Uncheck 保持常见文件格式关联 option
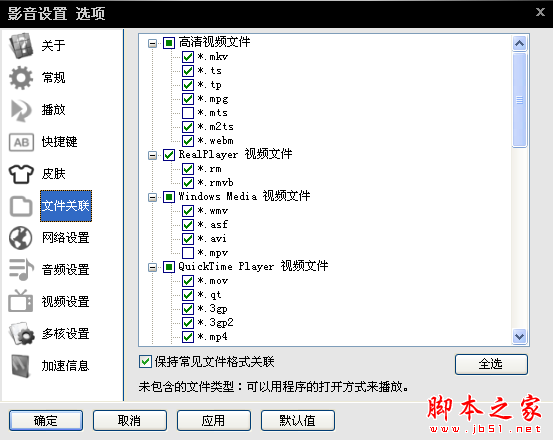 (145, 362)
